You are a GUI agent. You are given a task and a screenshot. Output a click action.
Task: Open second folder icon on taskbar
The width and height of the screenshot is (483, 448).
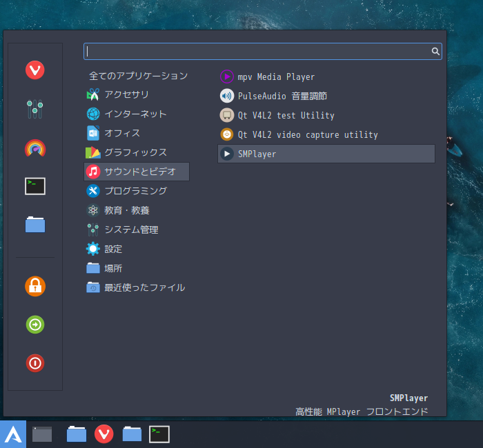(132, 434)
